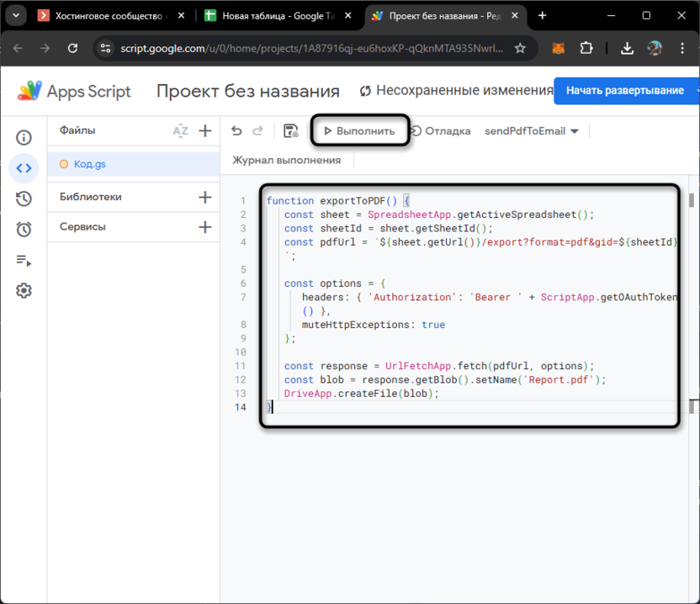
Task: Click the undo arrow in editor toolbar
Action: click(x=236, y=131)
